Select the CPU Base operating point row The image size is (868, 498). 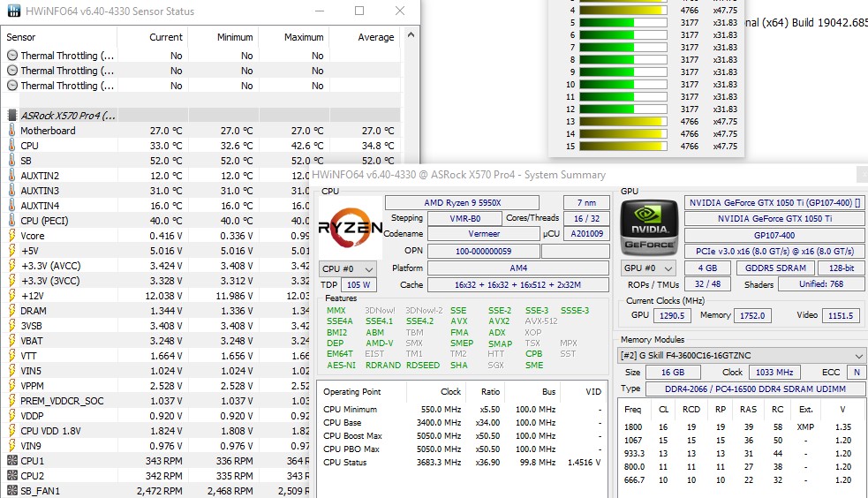[x=463, y=422]
